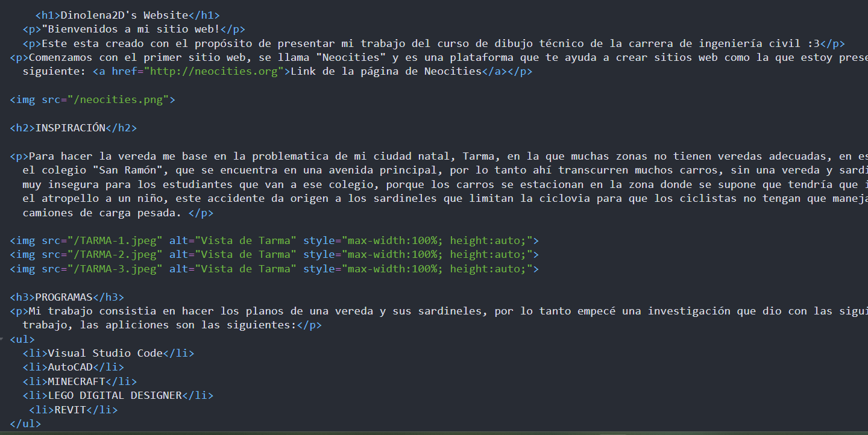The width and height of the screenshot is (868, 435).
Task: Click the alt text "Vista de Tarma" on the TARMA-2 line
Action: (245, 254)
